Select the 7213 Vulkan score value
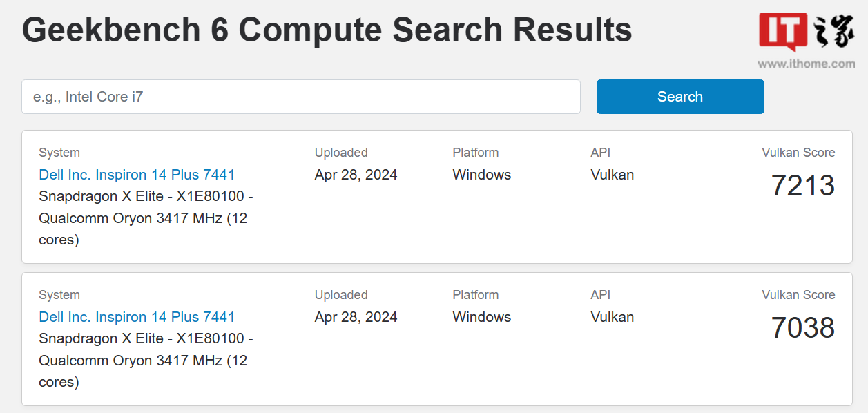868x413 pixels. (x=802, y=186)
